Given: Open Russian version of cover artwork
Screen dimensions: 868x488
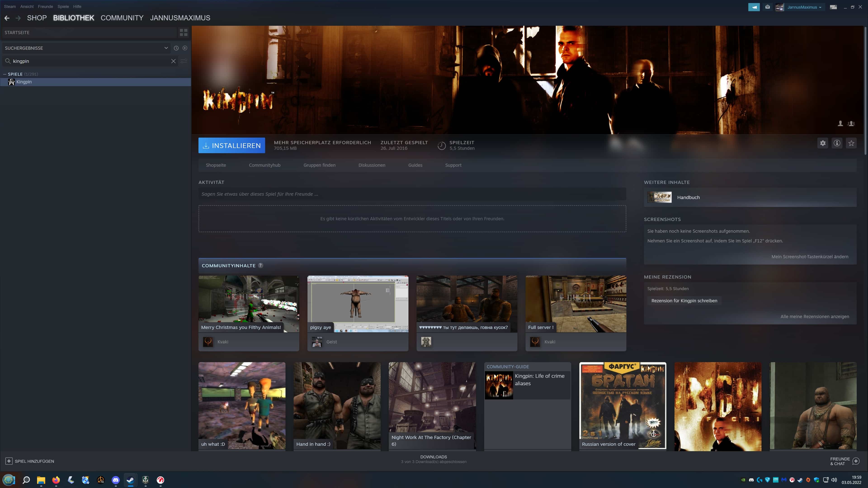Looking at the screenshot, I should pyautogui.click(x=623, y=406).
